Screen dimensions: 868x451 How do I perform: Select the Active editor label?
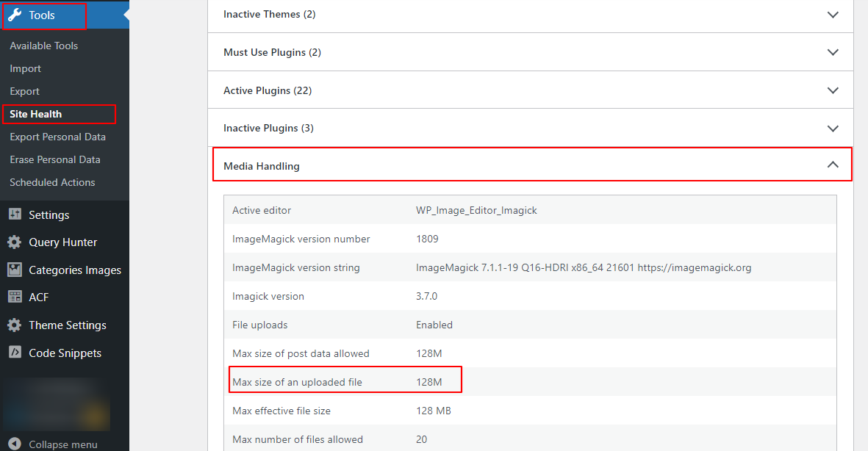[262, 210]
